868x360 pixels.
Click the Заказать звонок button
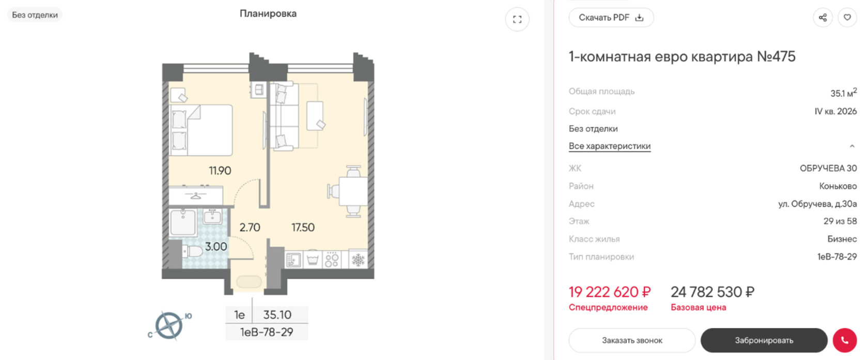[x=632, y=340]
